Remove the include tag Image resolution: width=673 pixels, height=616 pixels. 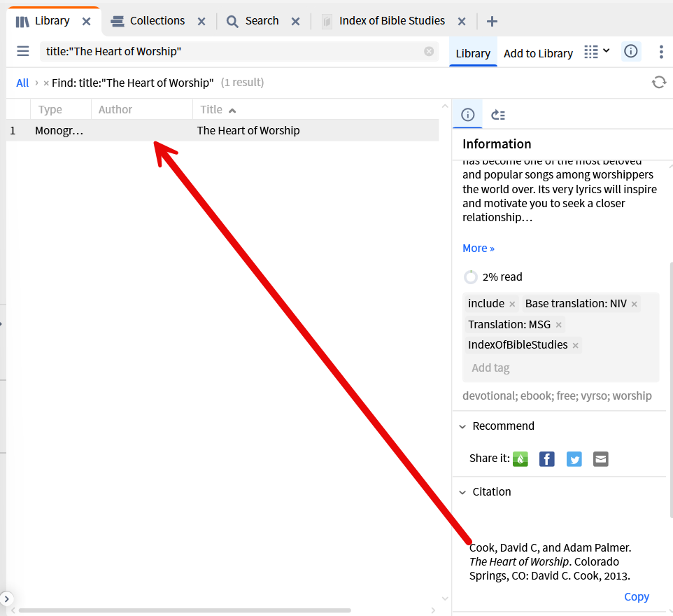point(512,304)
